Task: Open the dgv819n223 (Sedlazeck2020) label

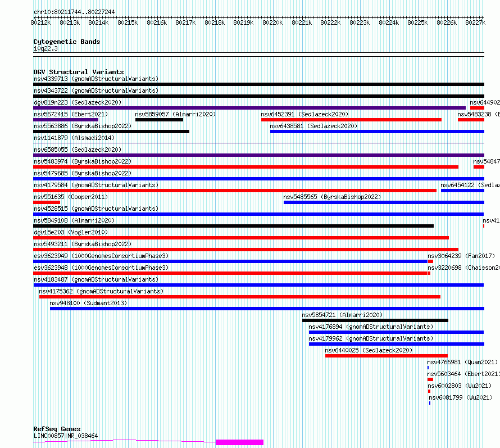Action: click(78, 102)
